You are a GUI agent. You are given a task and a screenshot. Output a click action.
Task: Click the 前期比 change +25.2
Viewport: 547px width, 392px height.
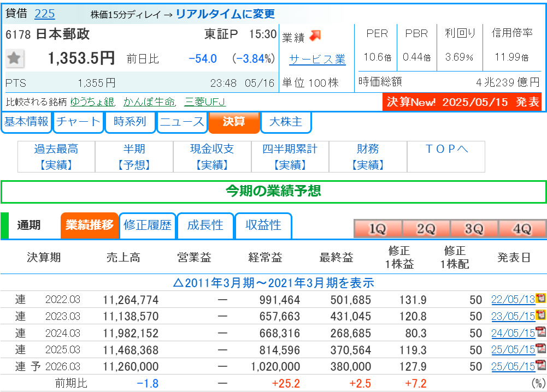click(x=286, y=384)
